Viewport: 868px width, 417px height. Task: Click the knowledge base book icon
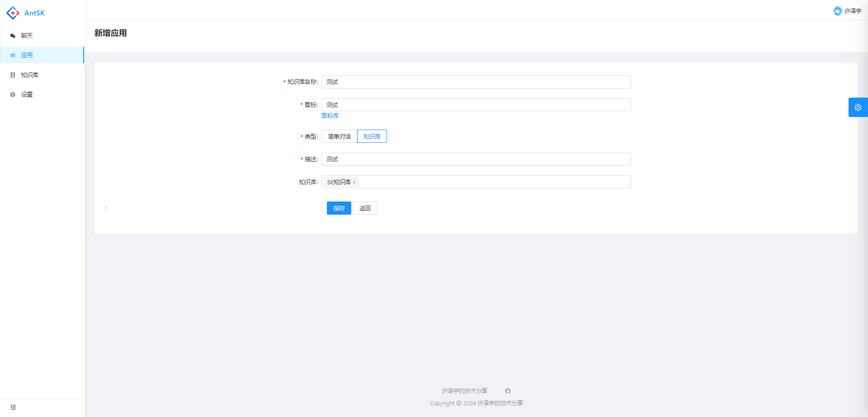pyautogui.click(x=13, y=75)
